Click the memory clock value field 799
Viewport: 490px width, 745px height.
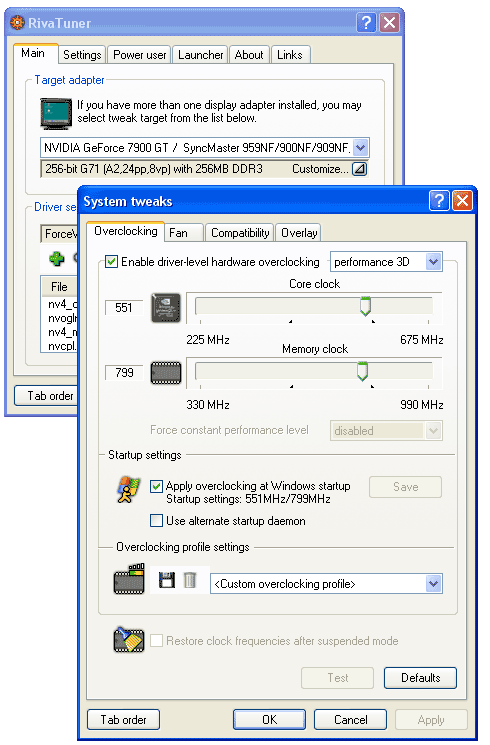(124, 372)
